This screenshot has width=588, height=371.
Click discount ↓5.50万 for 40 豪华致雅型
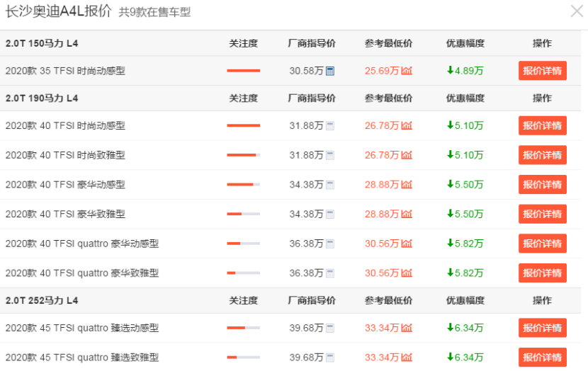click(x=465, y=215)
